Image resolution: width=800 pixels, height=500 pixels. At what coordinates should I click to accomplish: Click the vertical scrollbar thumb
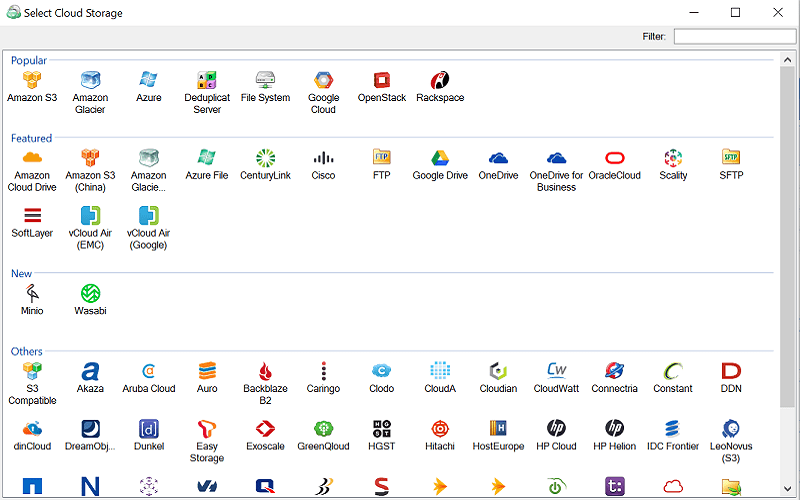click(787, 237)
